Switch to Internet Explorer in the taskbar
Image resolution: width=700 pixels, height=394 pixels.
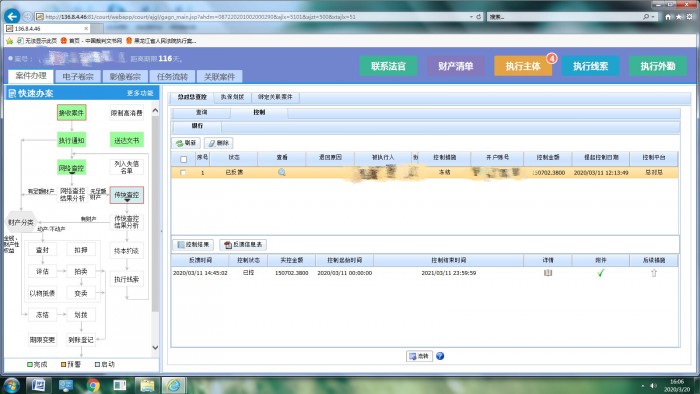click(x=174, y=385)
